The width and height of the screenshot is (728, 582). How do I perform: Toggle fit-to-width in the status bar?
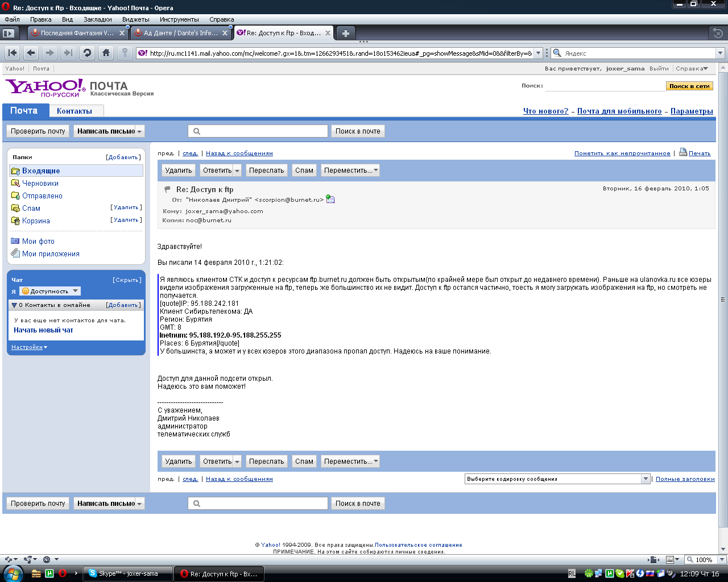pos(655,559)
